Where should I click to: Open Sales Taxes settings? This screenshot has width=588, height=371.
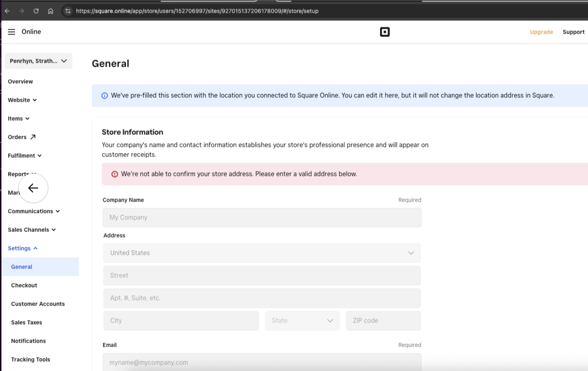pyautogui.click(x=27, y=322)
